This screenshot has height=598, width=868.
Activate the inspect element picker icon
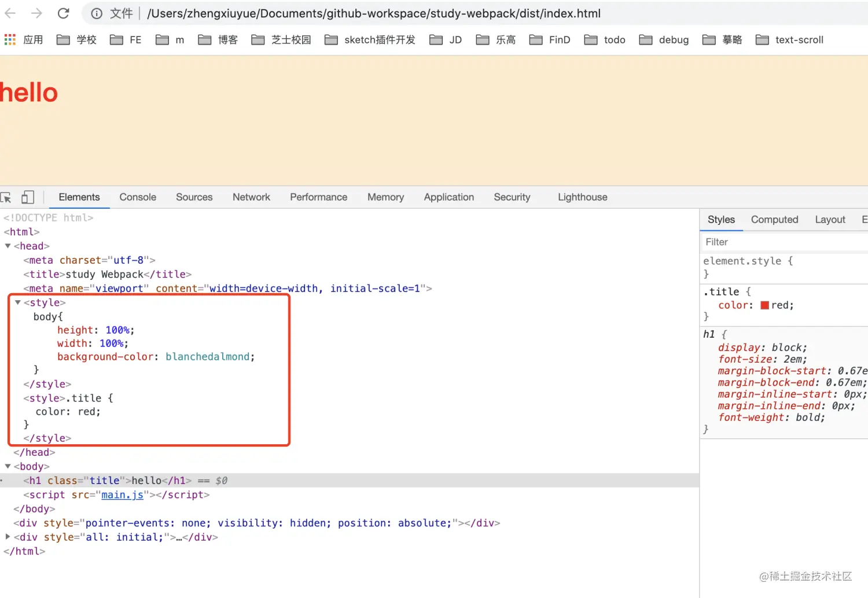tap(6, 197)
